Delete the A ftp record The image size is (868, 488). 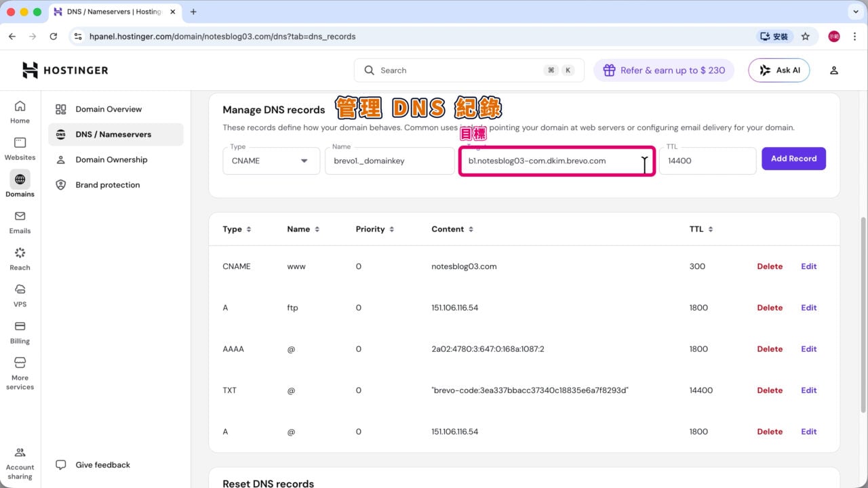pos(770,308)
